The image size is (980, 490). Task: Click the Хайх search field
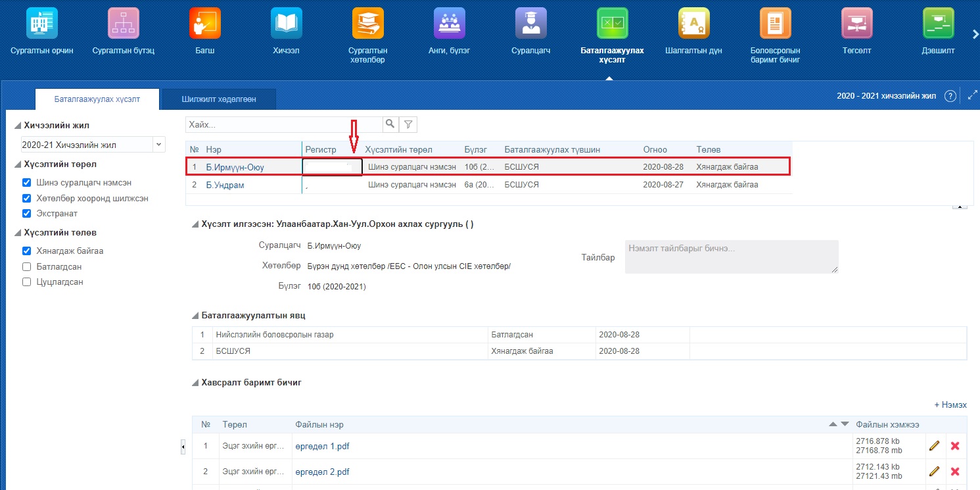click(284, 124)
